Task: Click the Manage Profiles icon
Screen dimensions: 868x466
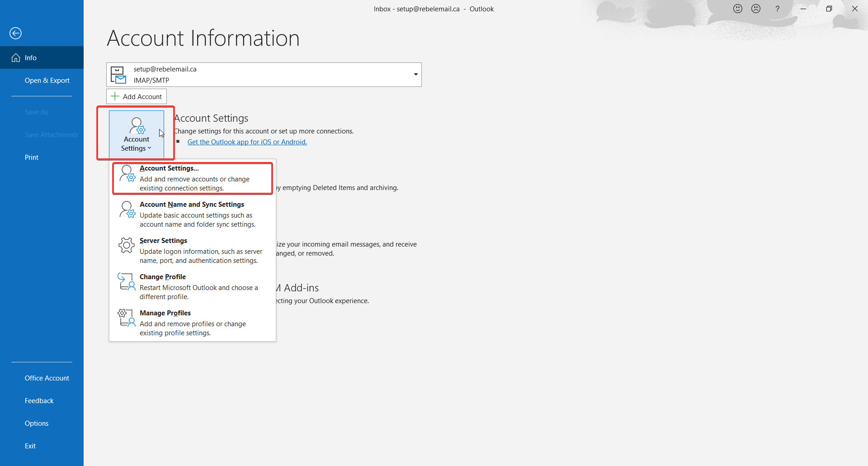Action: click(127, 318)
